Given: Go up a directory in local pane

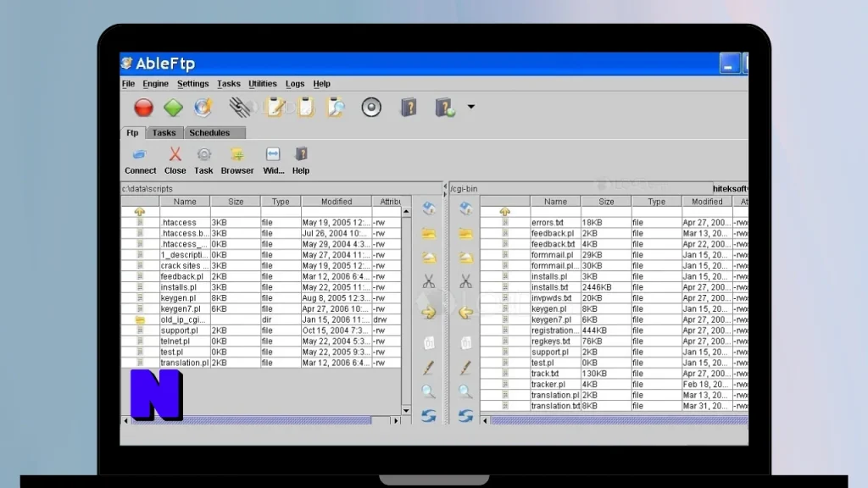Looking at the screenshot, I should click(140, 212).
